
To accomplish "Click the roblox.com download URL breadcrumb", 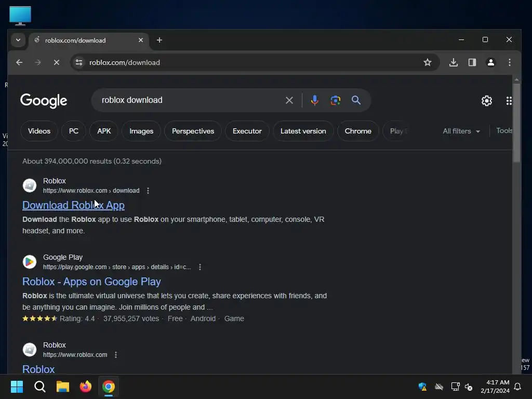I will tap(91, 191).
